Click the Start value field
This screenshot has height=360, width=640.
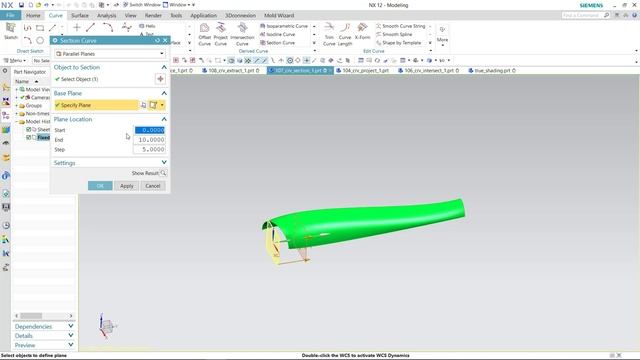pyautogui.click(x=150, y=130)
